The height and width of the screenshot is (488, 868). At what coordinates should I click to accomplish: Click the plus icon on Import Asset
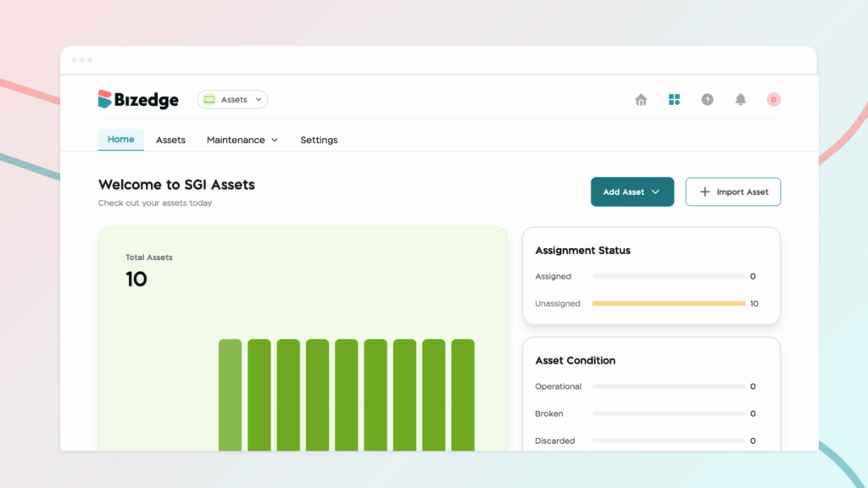(704, 192)
